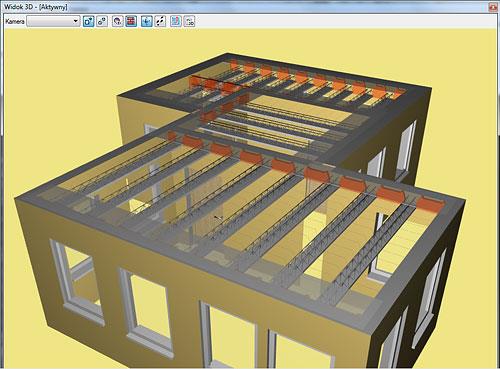Close the Widok 3D window
This screenshot has height=369, width=500.
click(494, 7)
